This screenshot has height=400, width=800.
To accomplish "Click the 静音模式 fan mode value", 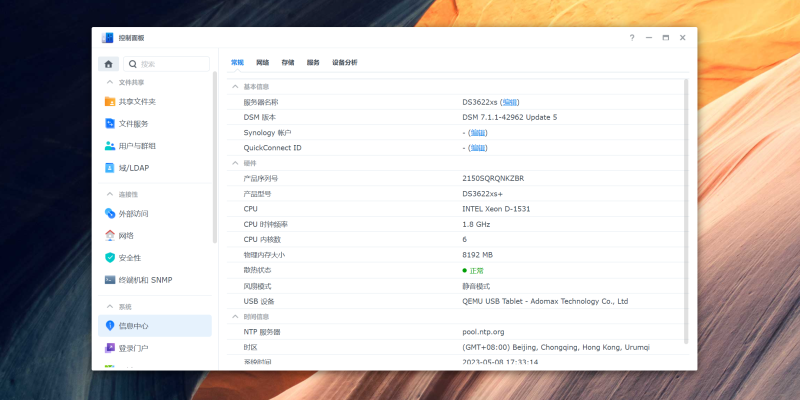I will 476,286.
